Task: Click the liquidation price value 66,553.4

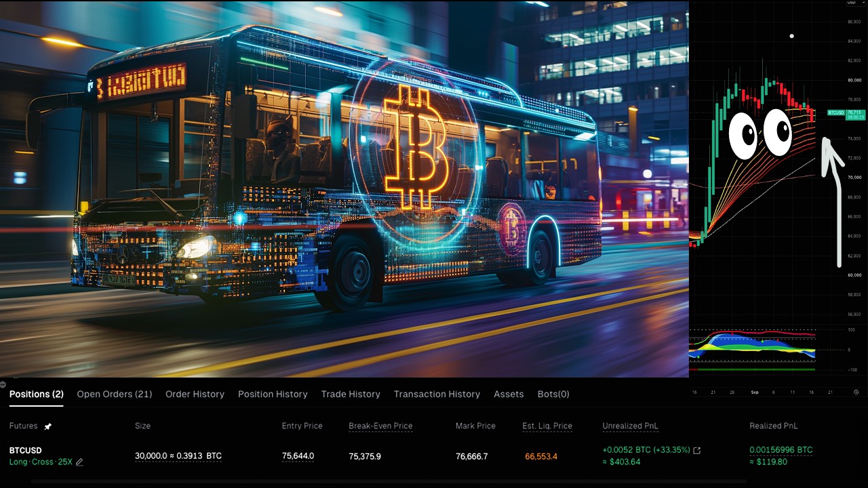Action: coord(541,456)
